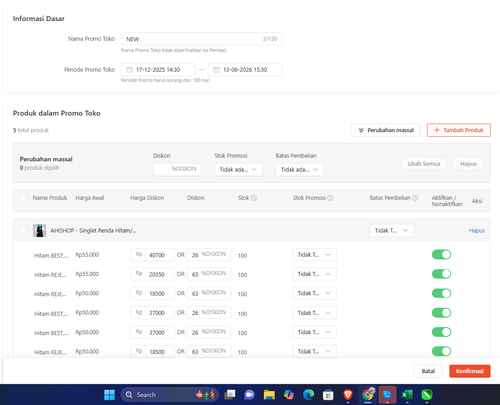The height and width of the screenshot is (405, 500).
Task: Open the Windows Start menu
Action: (x=109, y=395)
